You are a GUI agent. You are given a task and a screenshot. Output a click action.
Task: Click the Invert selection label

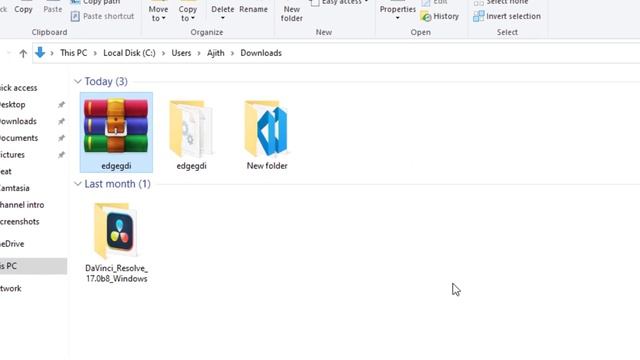coord(513,16)
